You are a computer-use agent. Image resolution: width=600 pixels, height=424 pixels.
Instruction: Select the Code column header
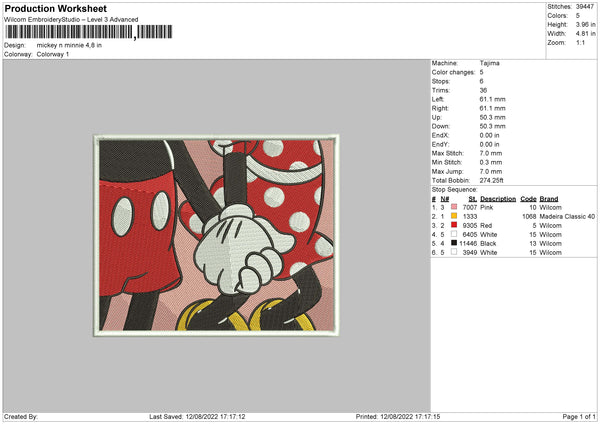coord(528,199)
